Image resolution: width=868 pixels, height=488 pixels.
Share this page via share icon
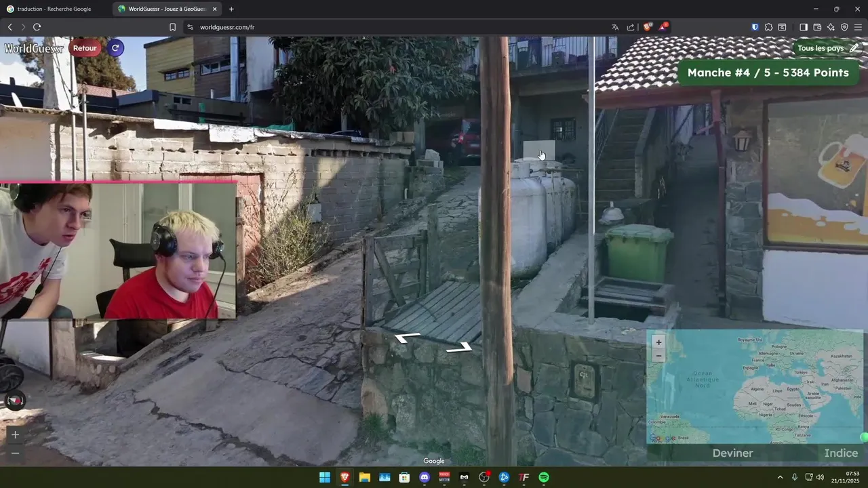(x=631, y=27)
